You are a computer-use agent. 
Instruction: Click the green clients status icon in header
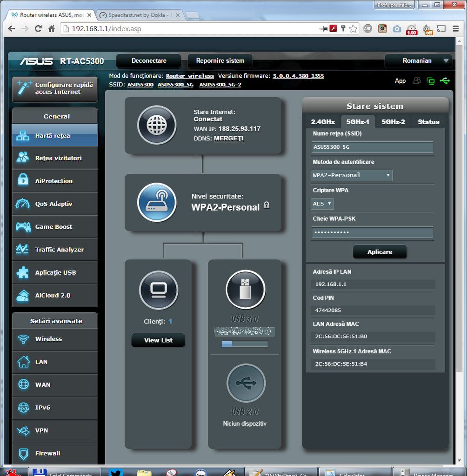pyautogui.click(x=431, y=81)
